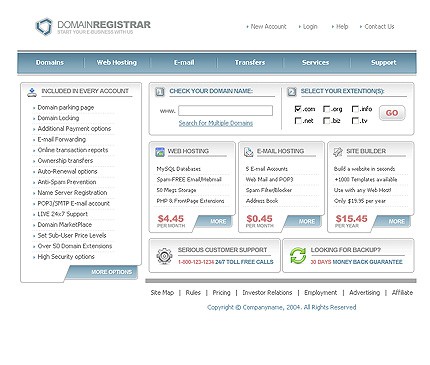This screenshot has height=365, width=430.
Task: Open the Site Map footer link
Action: coord(162,292)
